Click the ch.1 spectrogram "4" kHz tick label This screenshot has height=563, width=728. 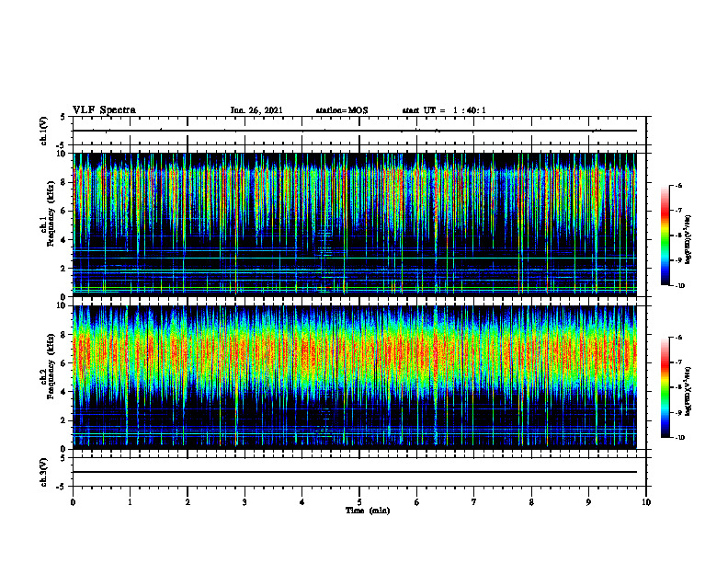64,240
